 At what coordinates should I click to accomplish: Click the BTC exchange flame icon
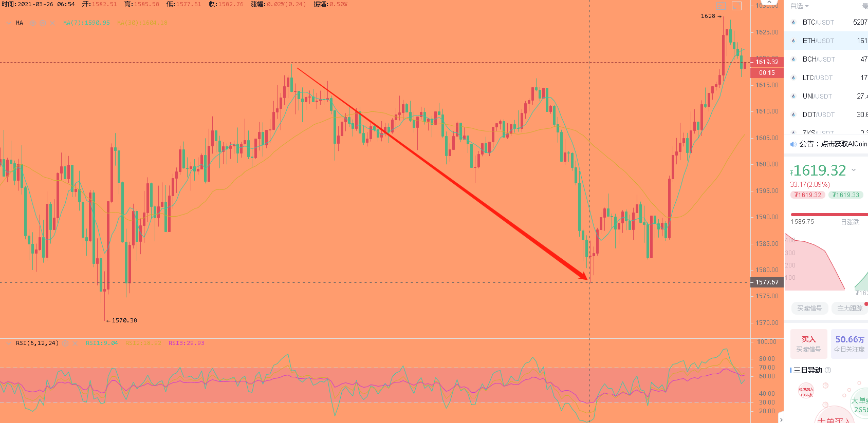[x=793, y=22]
